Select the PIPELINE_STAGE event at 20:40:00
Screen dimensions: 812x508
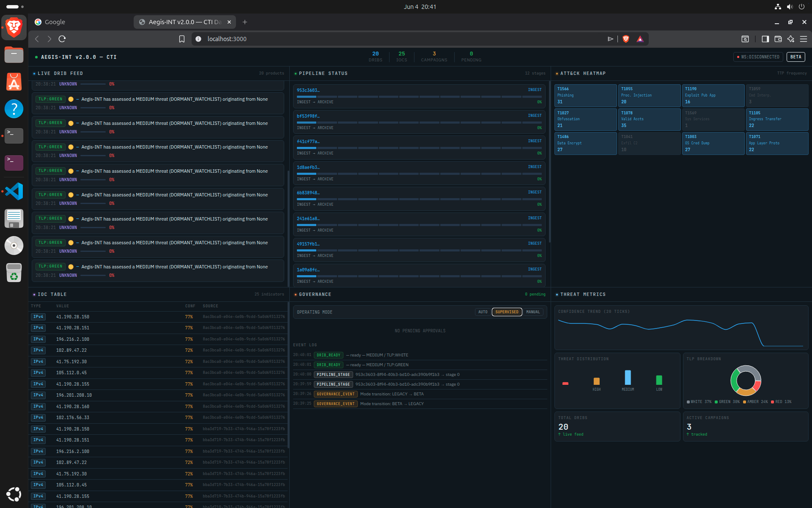click(420, 375)
